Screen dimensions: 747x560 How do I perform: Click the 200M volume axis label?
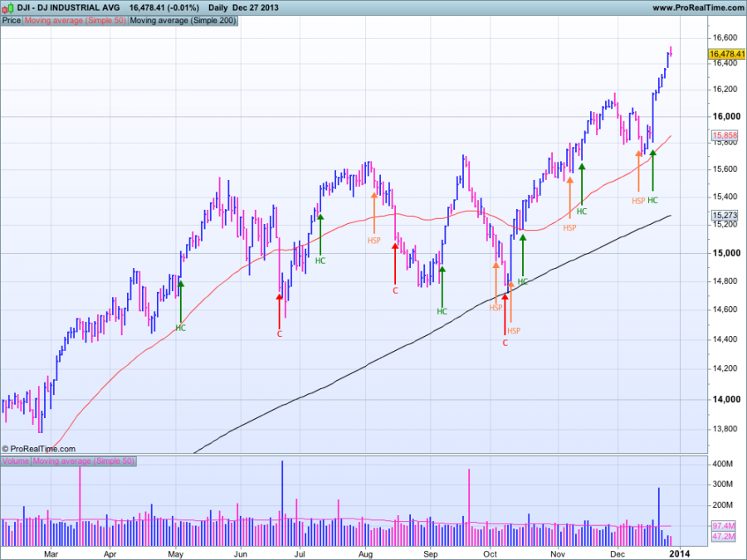723,504
